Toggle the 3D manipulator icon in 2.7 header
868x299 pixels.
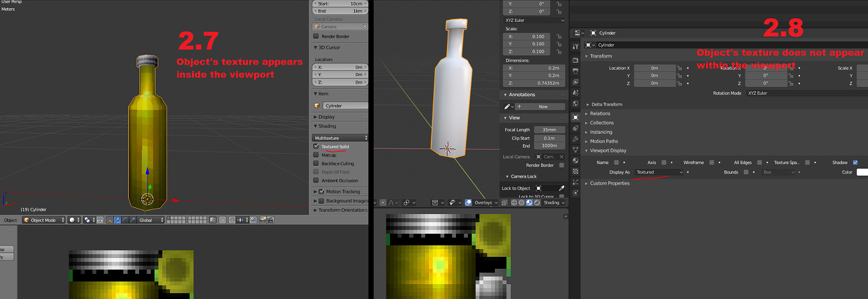pos(111,220)
